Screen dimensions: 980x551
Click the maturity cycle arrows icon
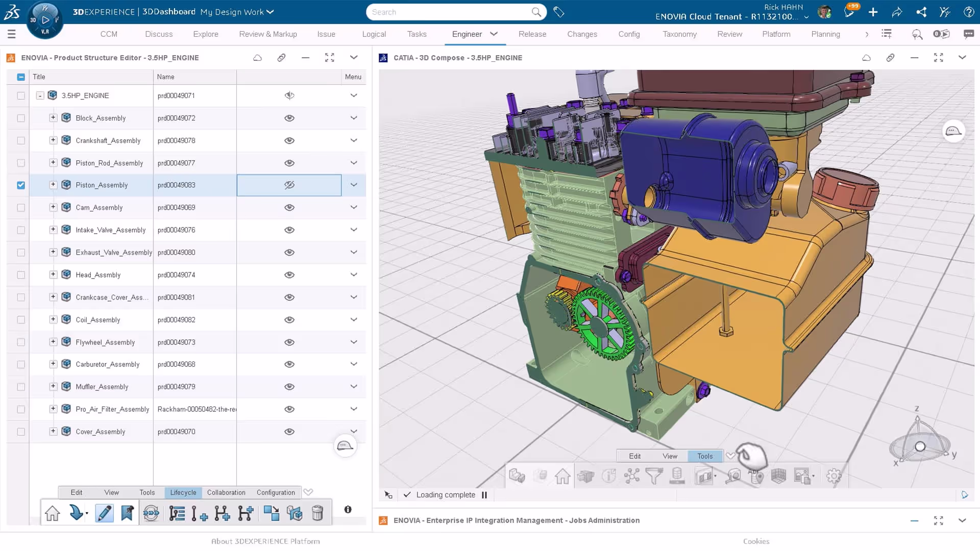coord(151,513)
